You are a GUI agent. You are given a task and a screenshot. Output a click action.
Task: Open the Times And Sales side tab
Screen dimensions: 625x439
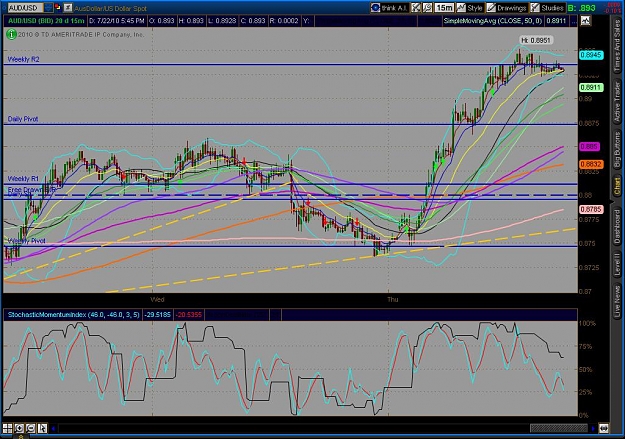[x=617, y=46]
